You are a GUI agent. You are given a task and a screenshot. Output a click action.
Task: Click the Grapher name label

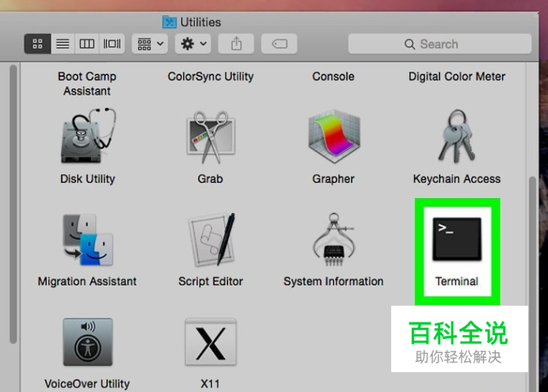pos(333,179)
